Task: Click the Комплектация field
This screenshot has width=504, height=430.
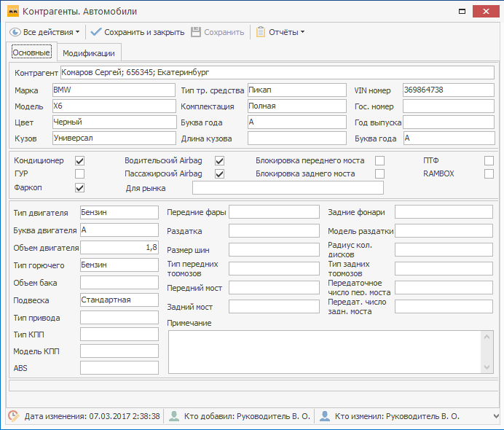Action: coord(296,106)
